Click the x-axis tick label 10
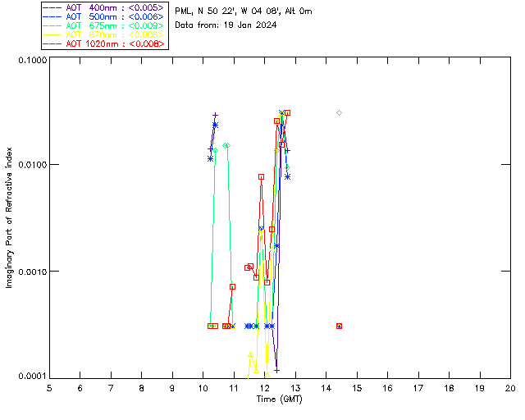This screenshot has height=420, width=525. (203, 388)
